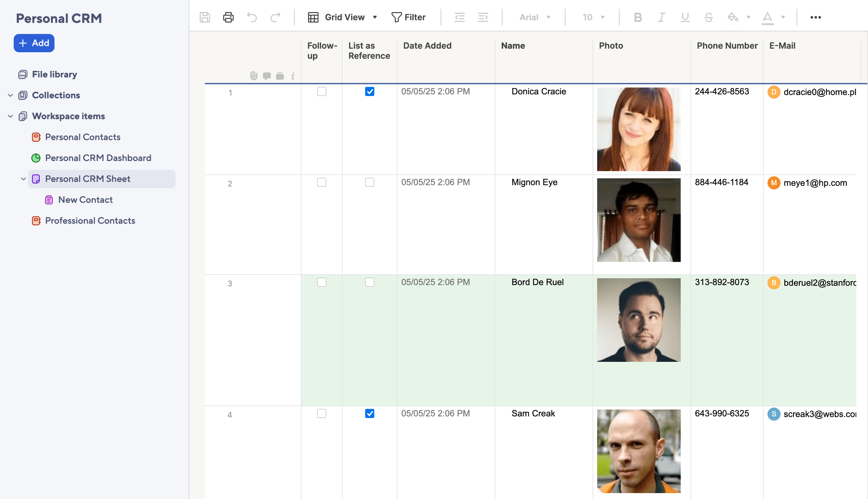The width and height of the screenshot is (868, 499).
Task: Click the Add button
Action: [34, 43]
